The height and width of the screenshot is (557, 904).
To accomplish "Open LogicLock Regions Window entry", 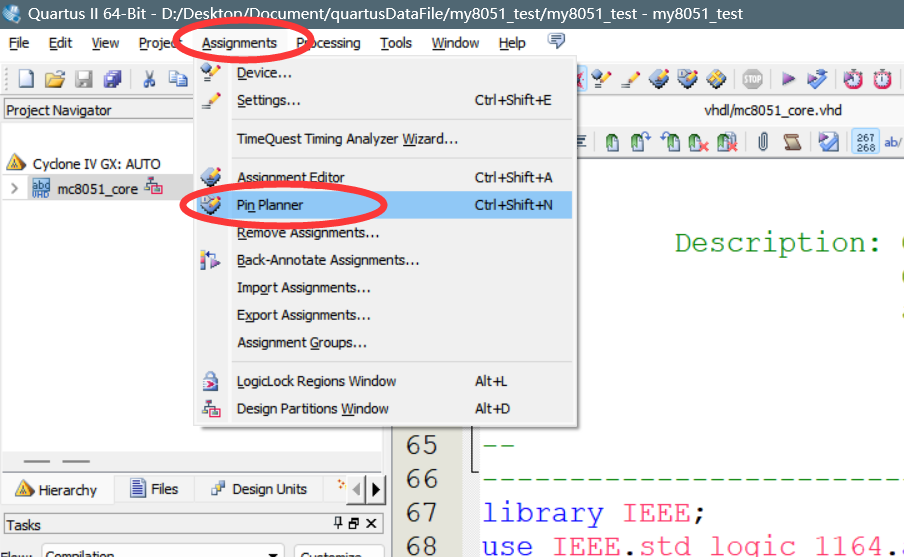I will (x=384, y=381).
